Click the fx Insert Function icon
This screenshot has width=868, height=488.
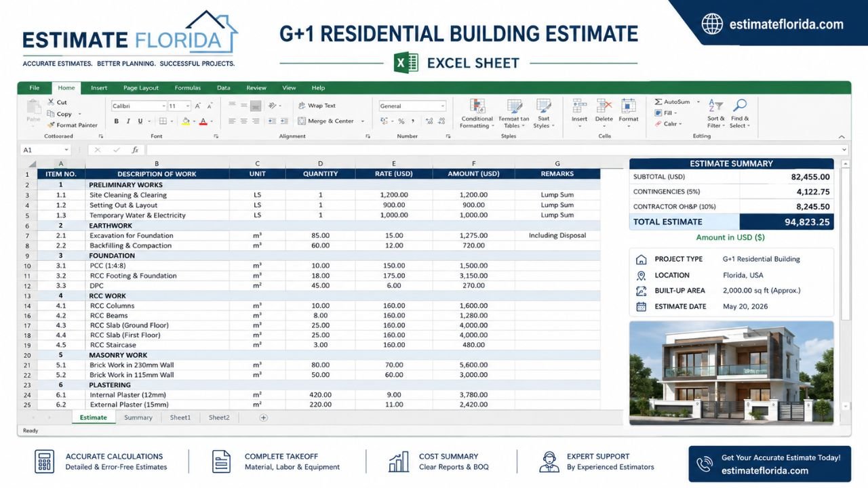[x=135, y=150]
